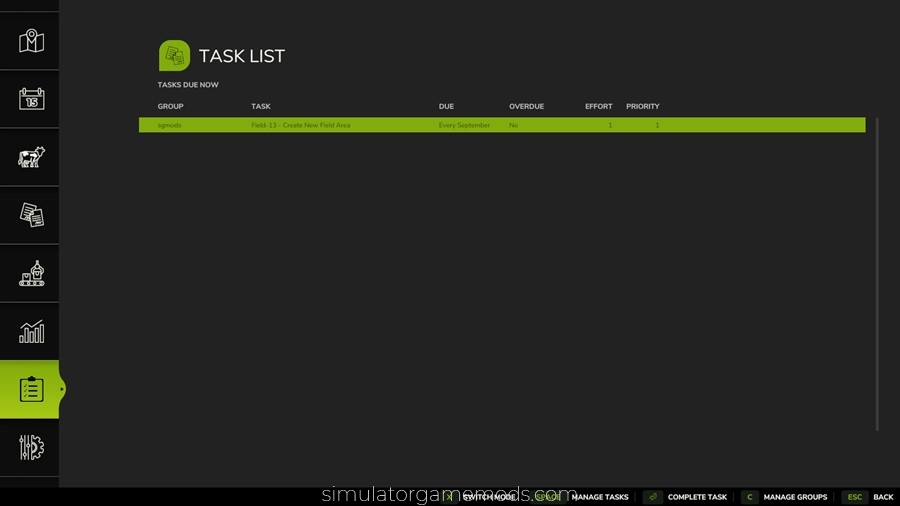Click Switch Mode label

pyautogui.click(x=489, y=497)
